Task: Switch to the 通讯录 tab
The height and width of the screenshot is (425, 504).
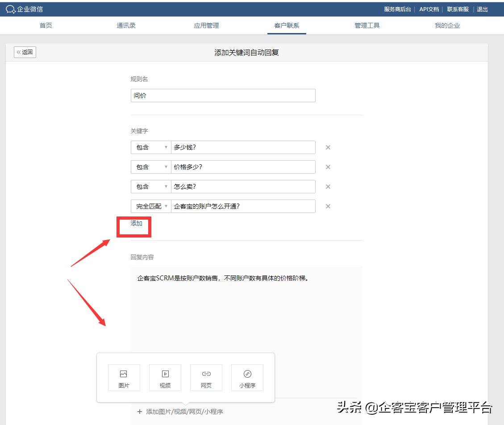Action: pyautogui.click(x=126, y=25)
